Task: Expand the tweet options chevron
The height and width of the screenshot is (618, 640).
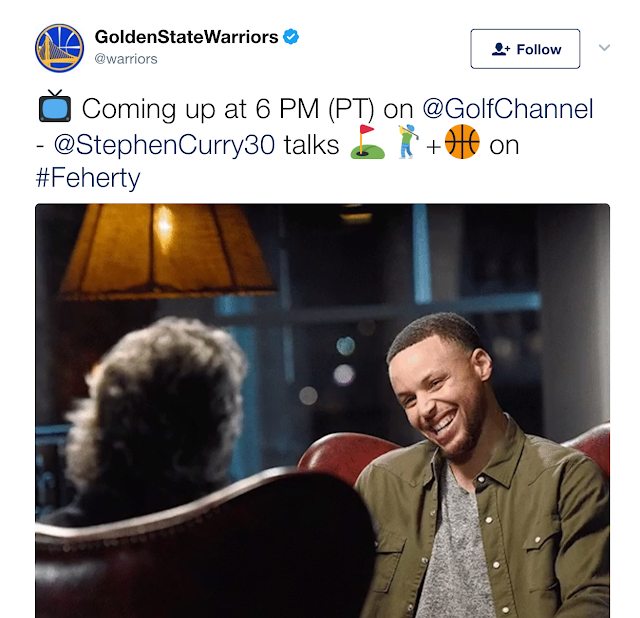Action: [604, 47]
